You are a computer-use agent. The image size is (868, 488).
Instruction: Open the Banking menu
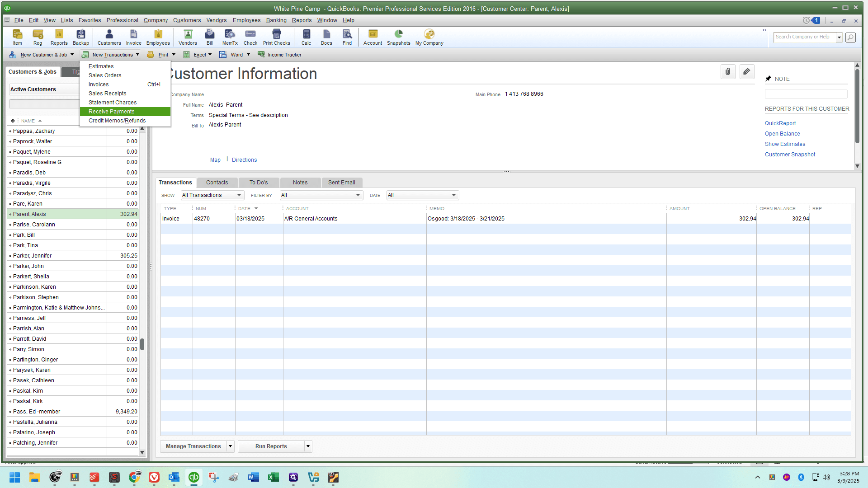276,20
